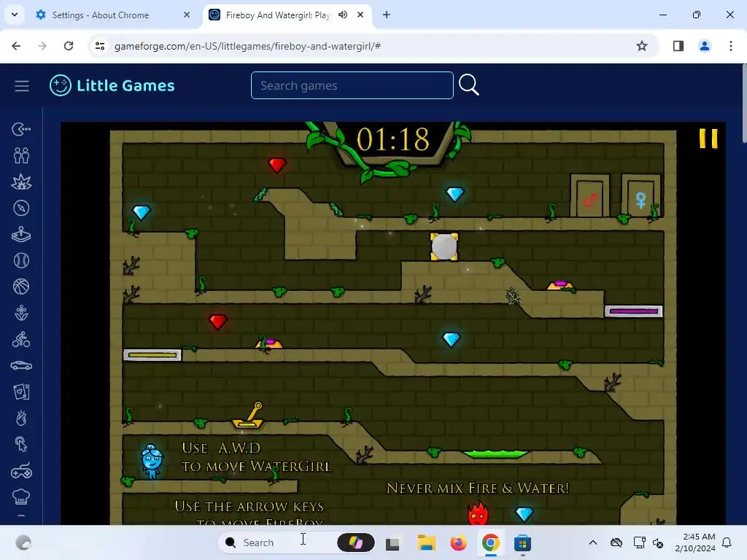Switch to Fireboy And Watergirl tab

pyautogui.click(x=287, y=15)
